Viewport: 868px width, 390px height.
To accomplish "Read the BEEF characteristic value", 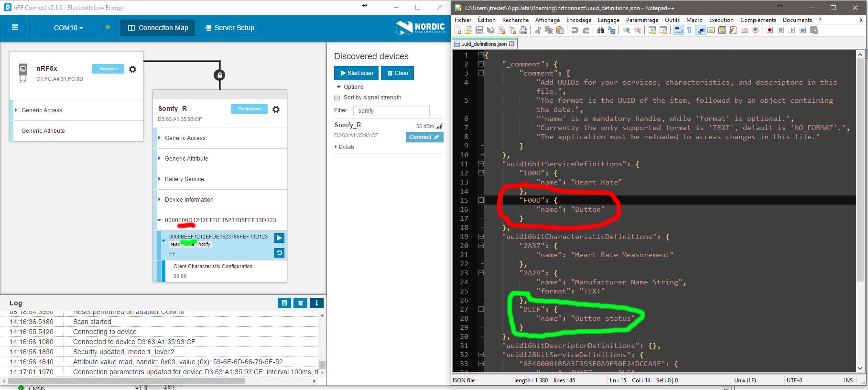I will tap(280, 253).
